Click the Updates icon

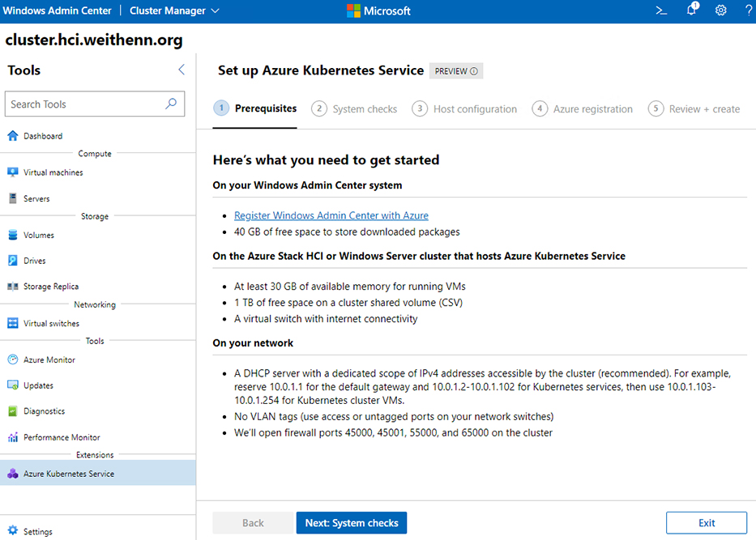tap(13, 385)
